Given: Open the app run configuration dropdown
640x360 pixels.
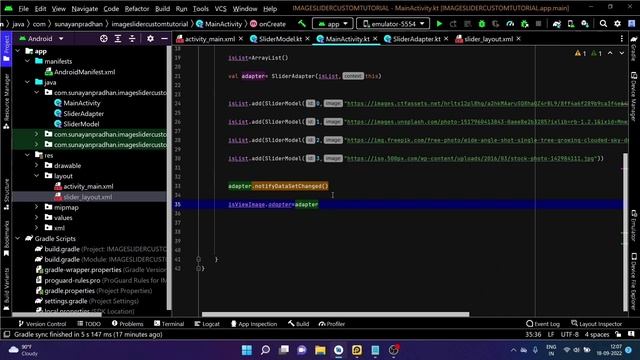Looking at the screenshot, I should click(333, 24).
